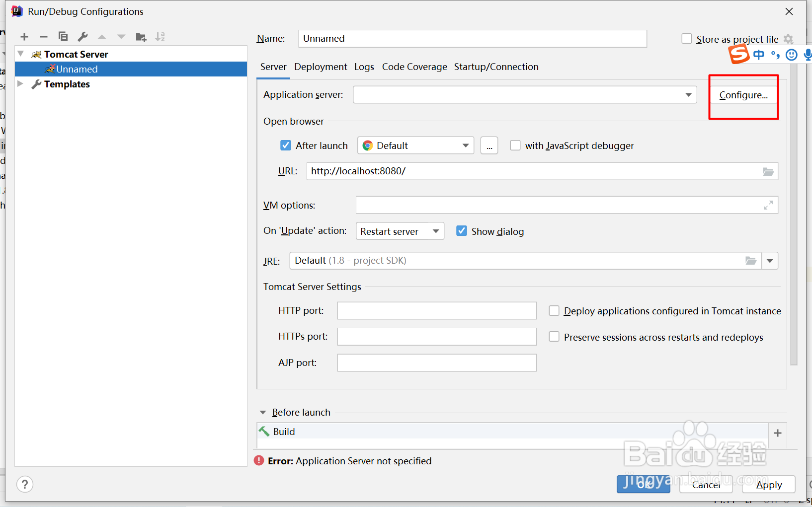This screenshot has height=507, width=812.
Task: Add a new run configuration
Action: point(24,36)
